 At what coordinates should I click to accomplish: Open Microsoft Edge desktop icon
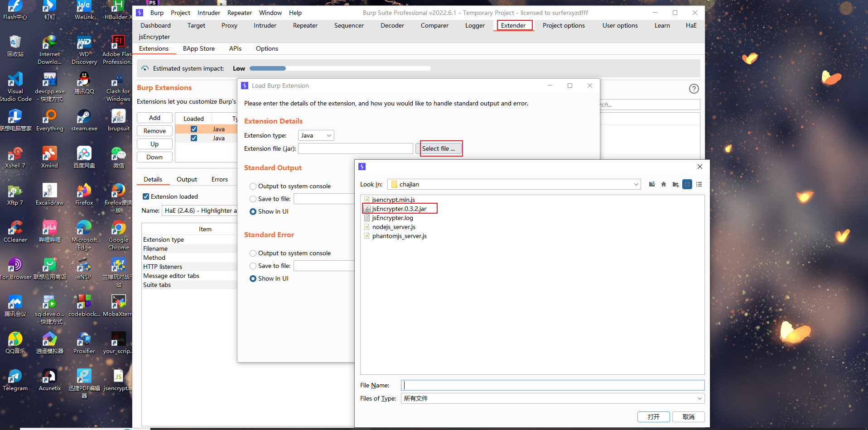[84, 236]
